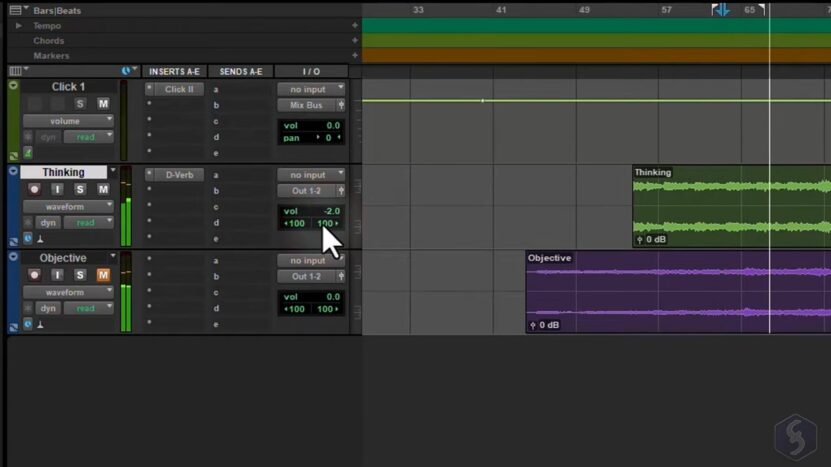
Task: Click Thinking track output window icon beside Out 1-2
Action: [341, 191]
